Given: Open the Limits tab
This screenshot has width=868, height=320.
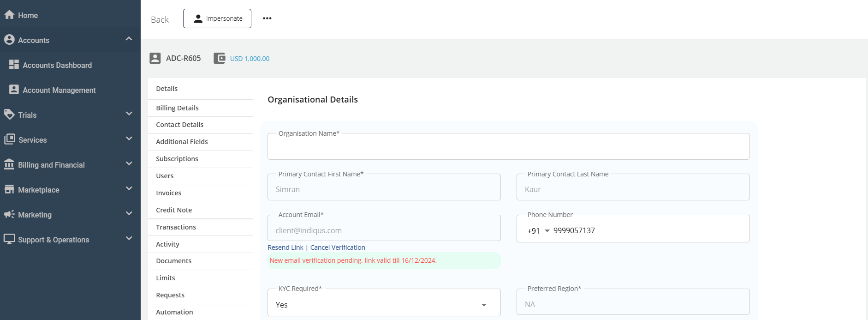Looking at the screenshot, I should 200,278.
